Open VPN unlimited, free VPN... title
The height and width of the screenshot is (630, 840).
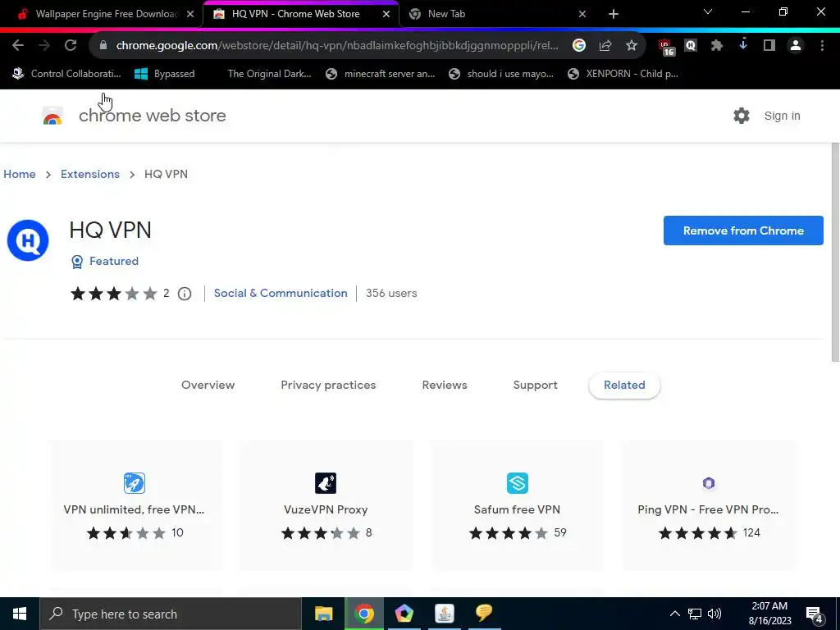(x=134, y=509)
